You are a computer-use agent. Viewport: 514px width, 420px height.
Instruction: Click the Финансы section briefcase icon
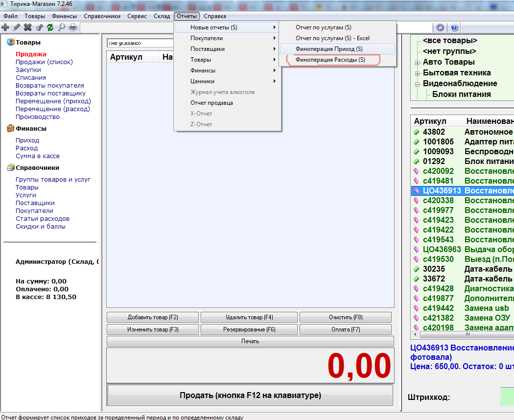[x=11, y=128]
